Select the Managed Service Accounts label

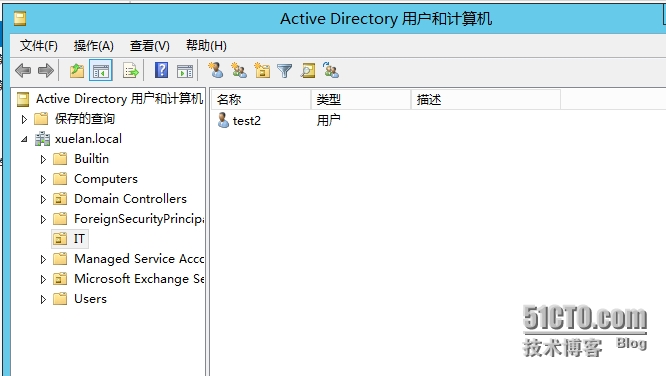[x=139, y=259]
